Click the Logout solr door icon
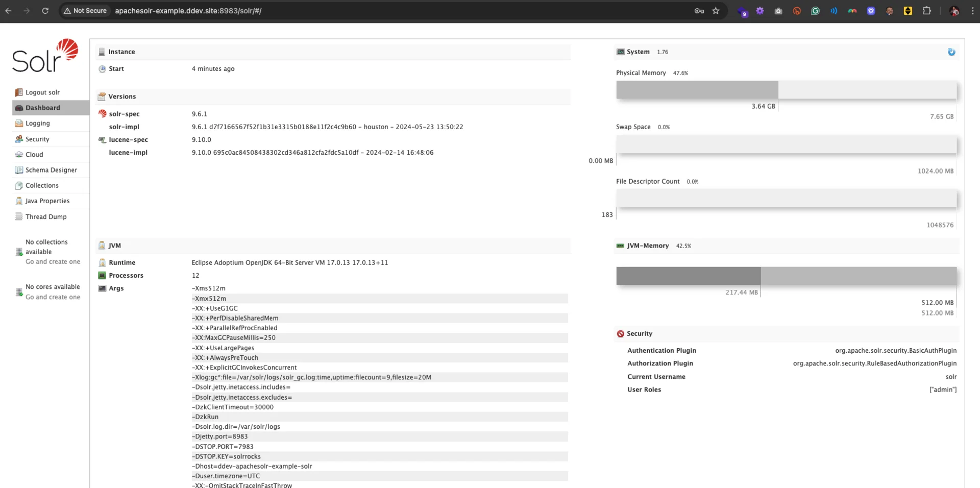The height and width of the screenshot is (488, 980). tap(19, 92)
